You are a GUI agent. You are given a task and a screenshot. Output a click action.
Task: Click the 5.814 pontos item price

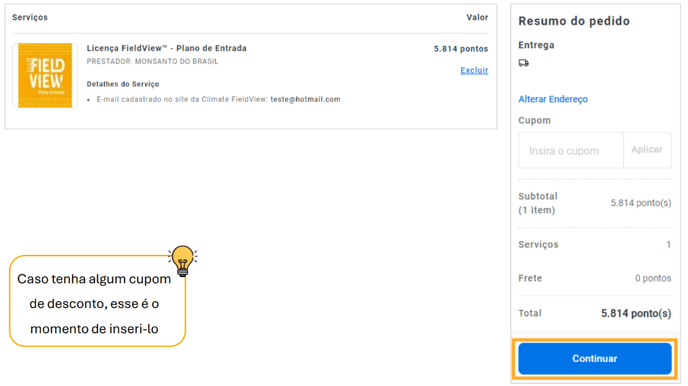(x=461, y=49)
